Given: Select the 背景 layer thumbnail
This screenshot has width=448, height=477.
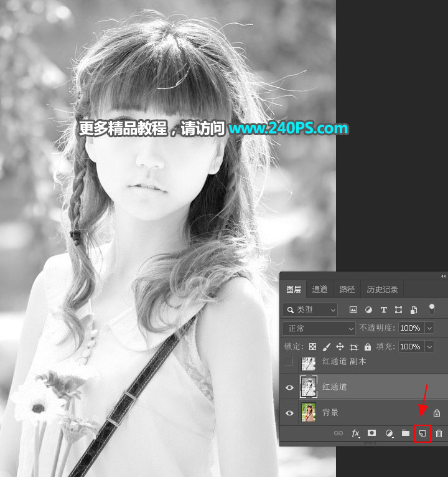Looking at the screenshot, I should [x=309, y=412].
